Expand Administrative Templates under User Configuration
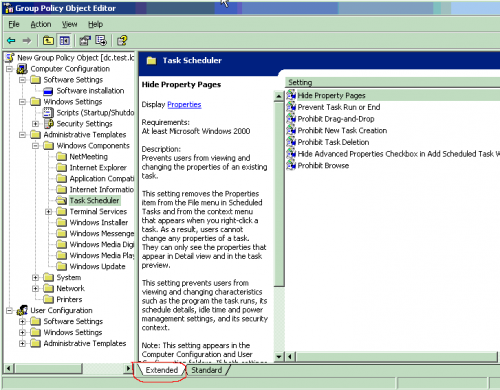This screenshot has width=500, height=390. (x=22, y=343)
